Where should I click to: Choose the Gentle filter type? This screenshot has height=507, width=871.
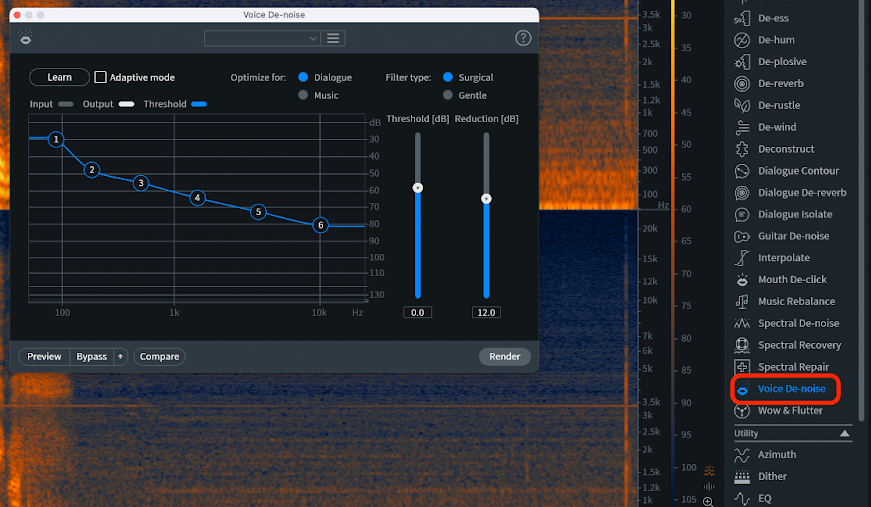[448, 95]
